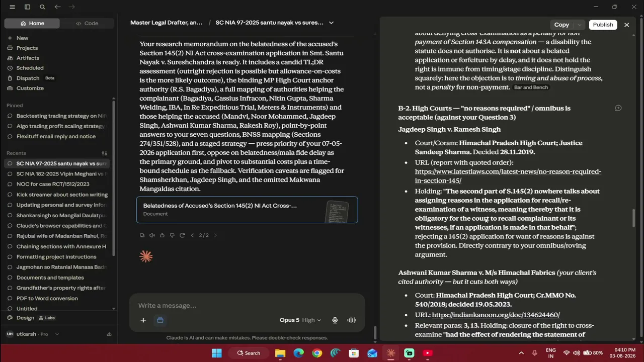The width and height of the screenshot is (644, 362).
Task: Open Artifacts in the sidebar
Action: tap(28, 58)
